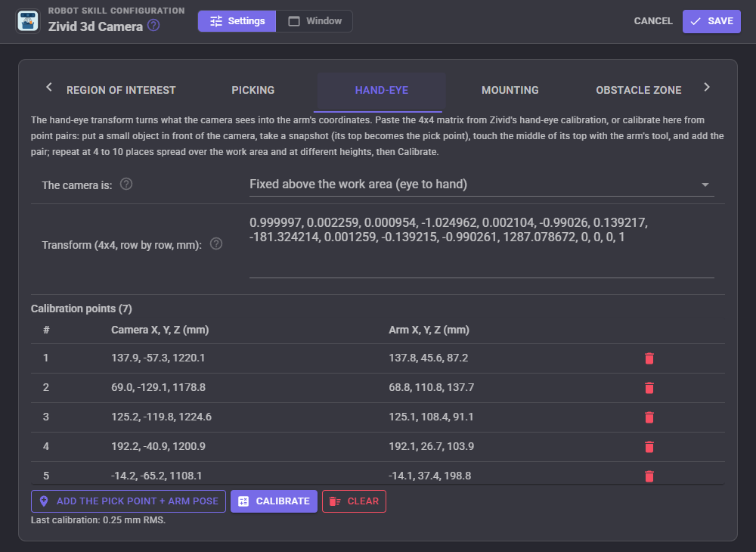Viewport: 756px width, 552px height.
Task: Click 'Last calibration: 0.25 mm RMS.' status text
Action: 98,520
